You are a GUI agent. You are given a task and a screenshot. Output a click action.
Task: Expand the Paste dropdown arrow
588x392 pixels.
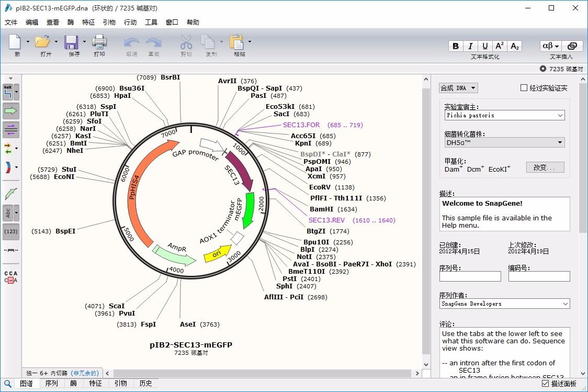(250, 42)
